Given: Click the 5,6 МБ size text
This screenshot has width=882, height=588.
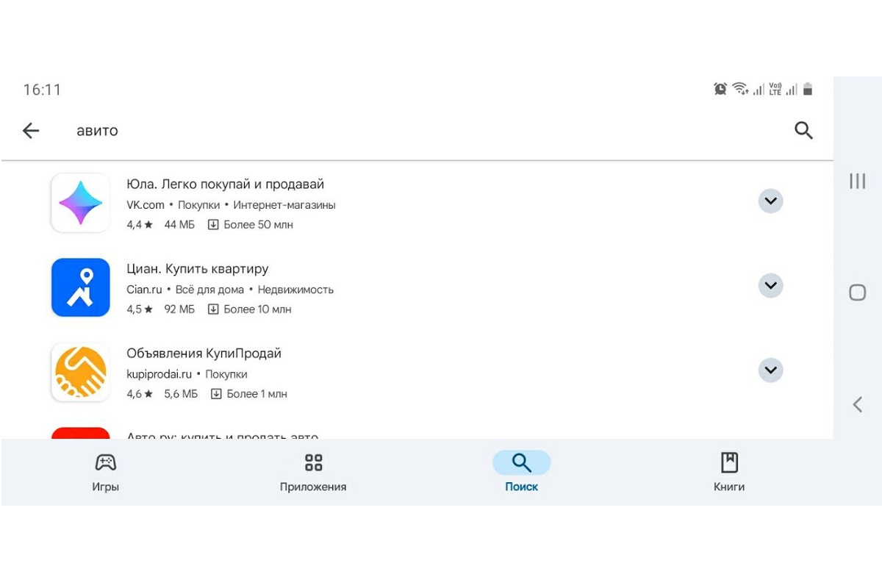Looking at the screenshot, I should point(181,394).
